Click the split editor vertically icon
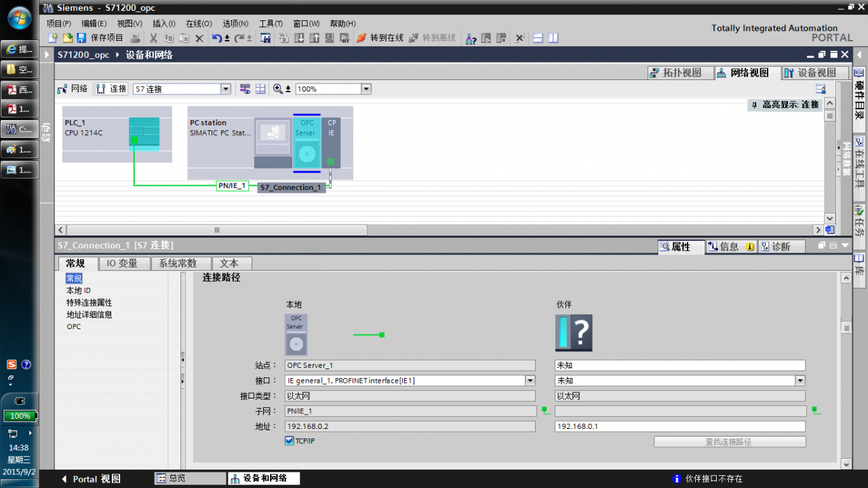Screen dimensions: 868x488 tap(553, 38)
